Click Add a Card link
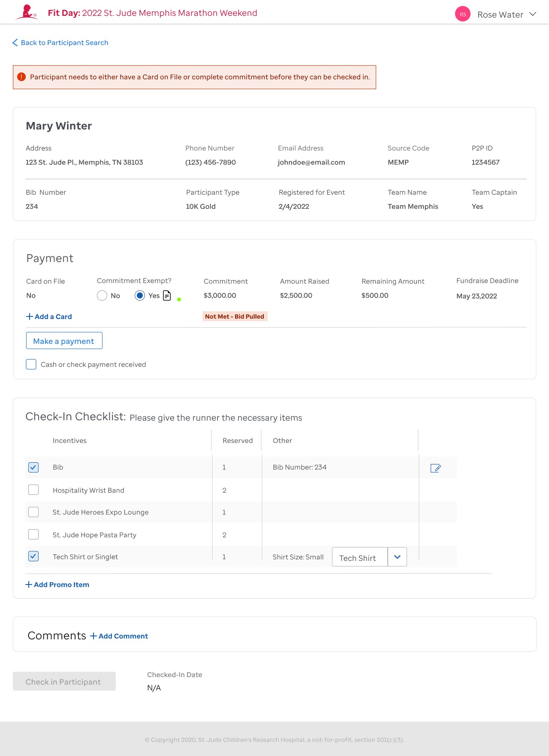 49,316
